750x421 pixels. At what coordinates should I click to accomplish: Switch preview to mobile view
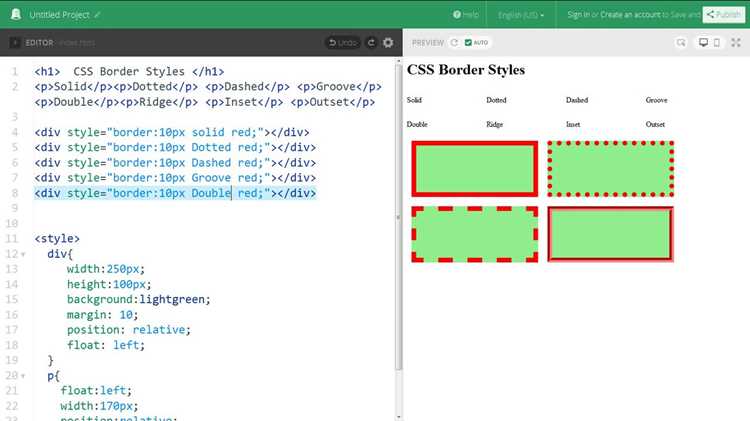point(717,43)
